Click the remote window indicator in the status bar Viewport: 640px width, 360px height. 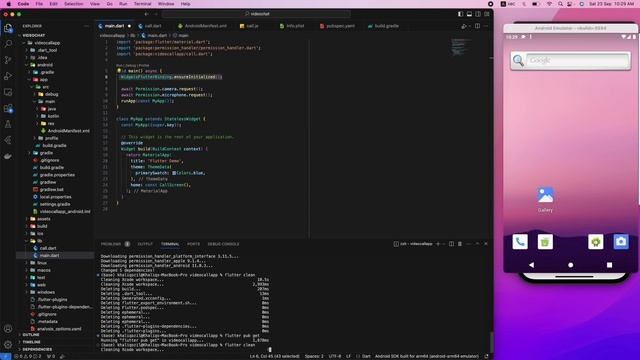(x=5, y=356)
